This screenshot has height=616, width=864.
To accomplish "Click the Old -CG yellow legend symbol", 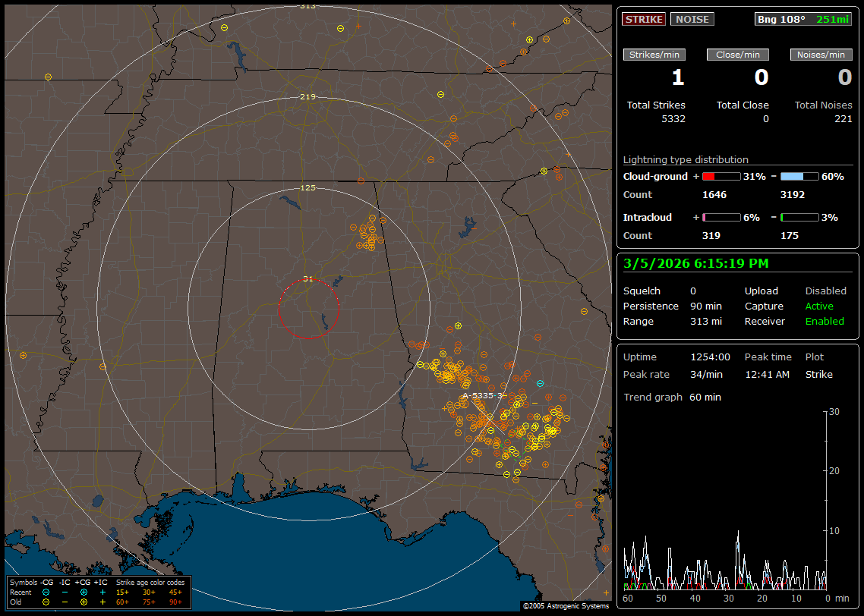I will [46, 602].
